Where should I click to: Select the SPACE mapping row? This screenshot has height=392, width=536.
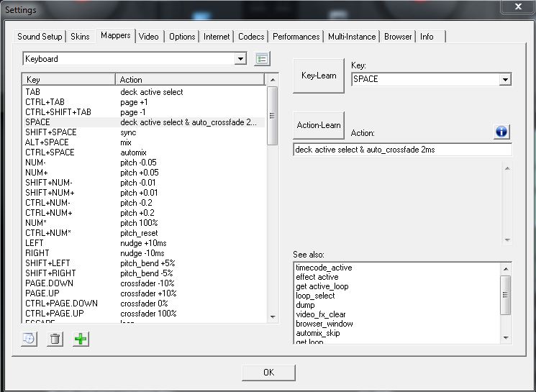pos(144,122)
